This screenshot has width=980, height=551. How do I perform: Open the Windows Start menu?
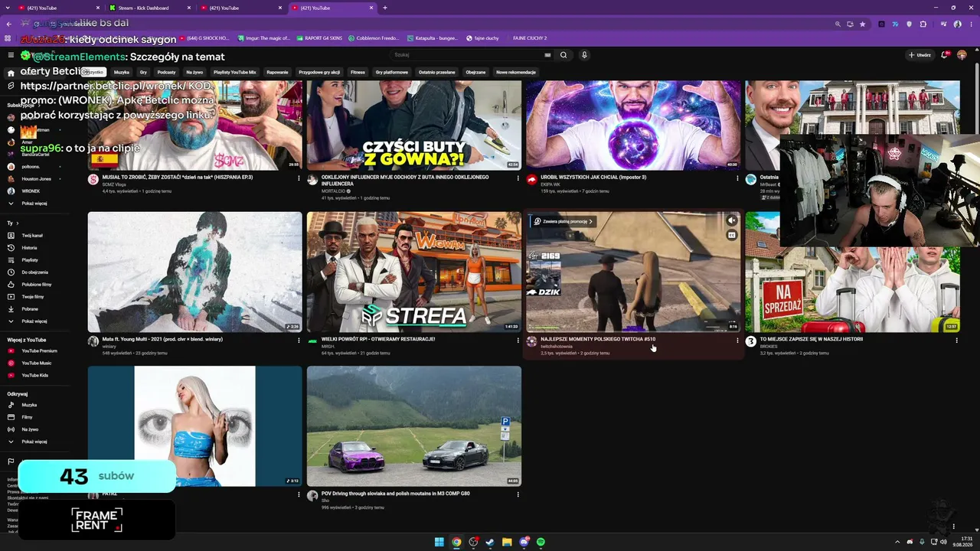pyautogui.click(x=439, y=542)
